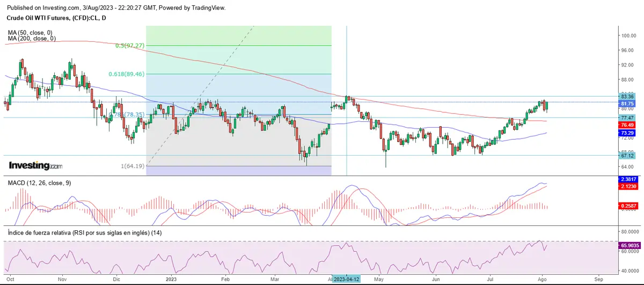Screen dimensions: 644x285
Task: Click the 83.36 price tag on the axis
Action: tap(627, 97)
